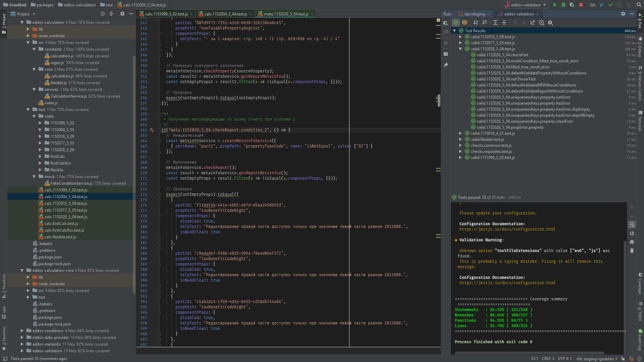Click Git update project arrow icon
Screen dimensions: 644x362
(x=602, y=5)
